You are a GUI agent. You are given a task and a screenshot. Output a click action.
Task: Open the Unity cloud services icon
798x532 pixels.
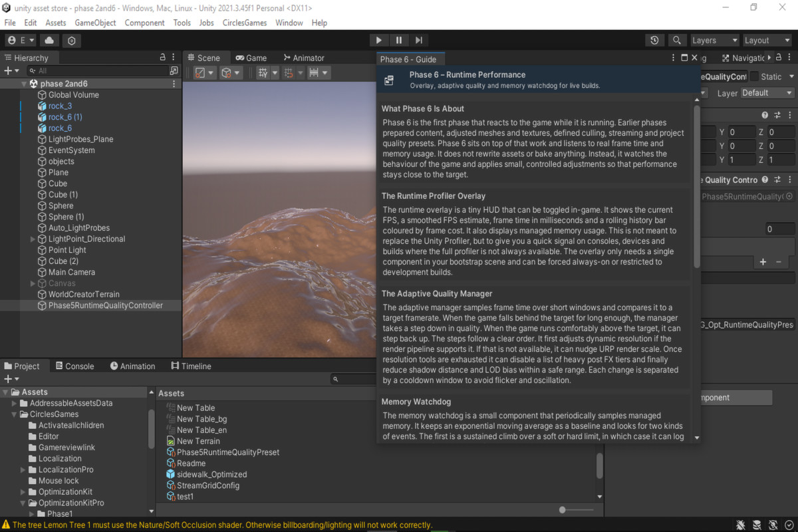(50, 41)
